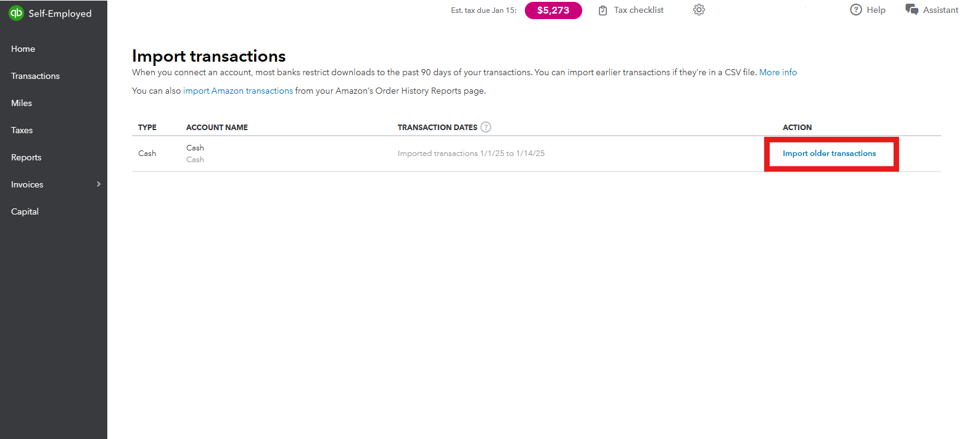Image resolution: width=980 pixels, height=439 pixels.
Task: Click the Tax checklist clipboard icon
Action: click(x=603, y=10)
